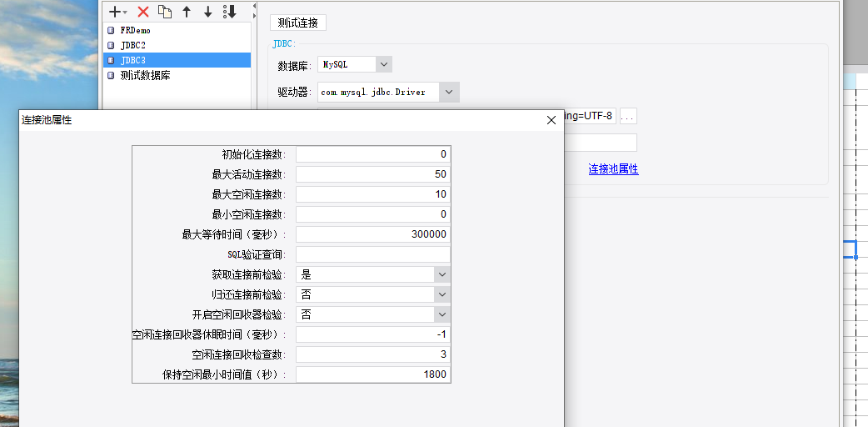Click the 最大等待时间 field showing 300000
The width and height of the screenshot is (868, 427).
pyautogui.click(x=373, y=234)
